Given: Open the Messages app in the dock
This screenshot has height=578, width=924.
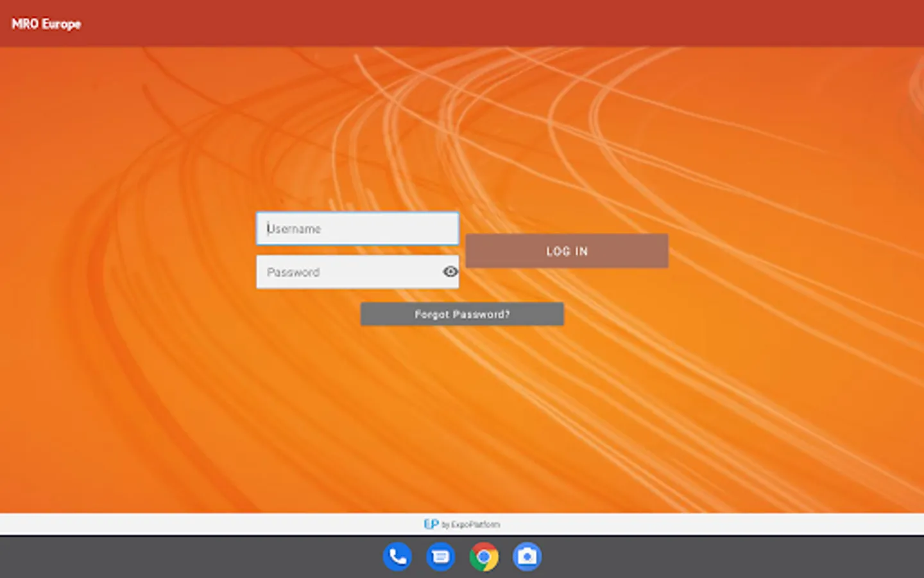Looking at the screenshot, I should [441, 557].
